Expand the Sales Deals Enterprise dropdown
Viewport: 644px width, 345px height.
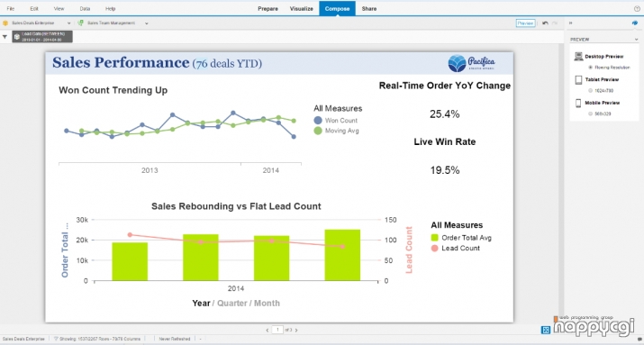click(68, 23)
